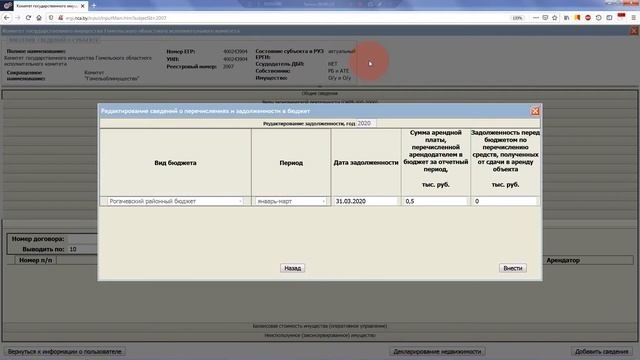Open the tracking protection shield icon
Screen dimensions: 640x360
pyautogui.click(x=51, y=18)
